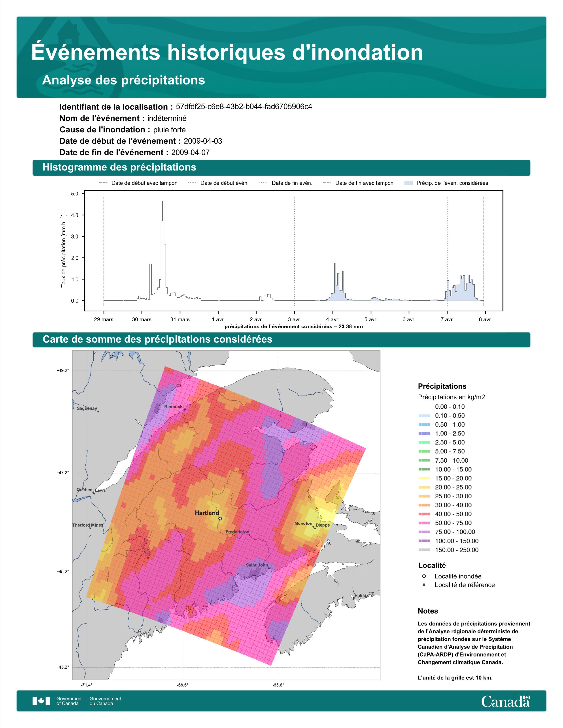Click the 75.00 - 100.00 legend entry
Viewport: 563px width, 728px height.
[x=447, y=532]
